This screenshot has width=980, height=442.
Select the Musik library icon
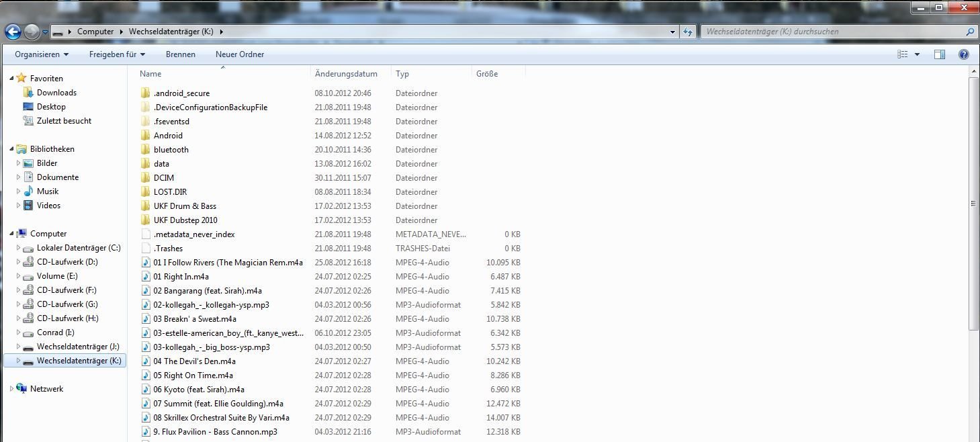point(28,191)
